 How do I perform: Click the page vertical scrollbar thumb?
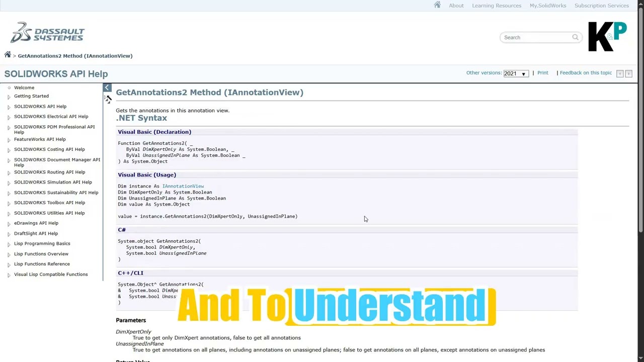(x=640, y=121)
